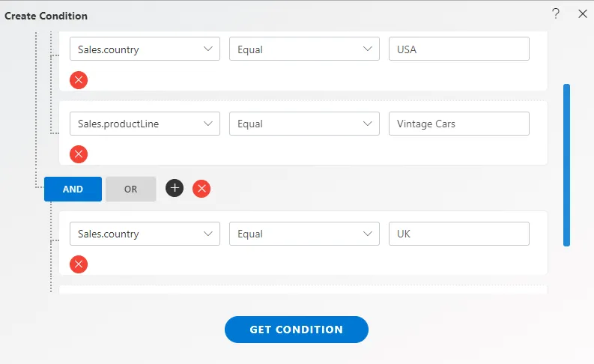Open the Equal operator dropdown for Vintage Cars
The height and width of the screenshot is (364, 594).
(x=304, y=124)
